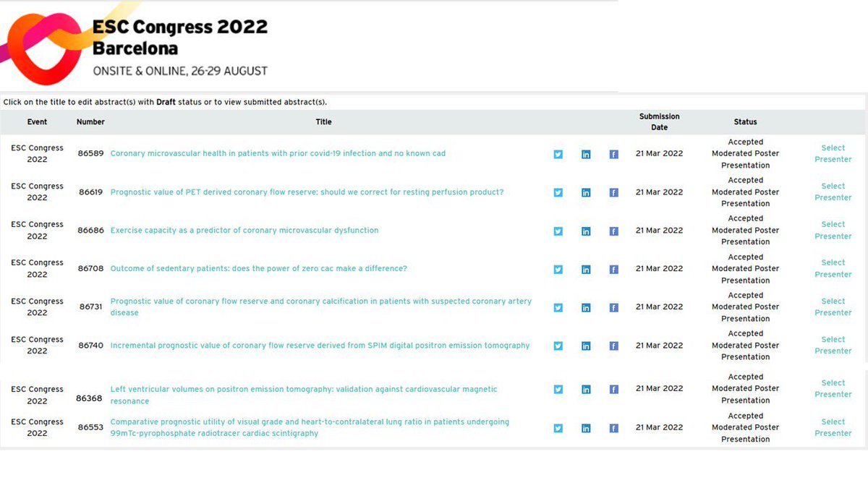The image size is (868, 488).
Task: Share abstract 86368 on LinkedIn
Action: pyautogui.click(x=586, y=390)
